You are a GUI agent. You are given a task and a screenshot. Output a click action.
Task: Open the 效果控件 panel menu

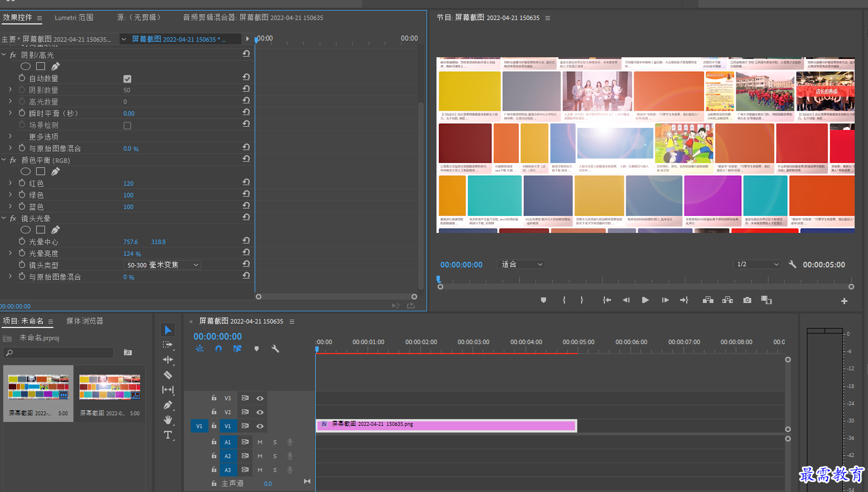tap(39, 18)
